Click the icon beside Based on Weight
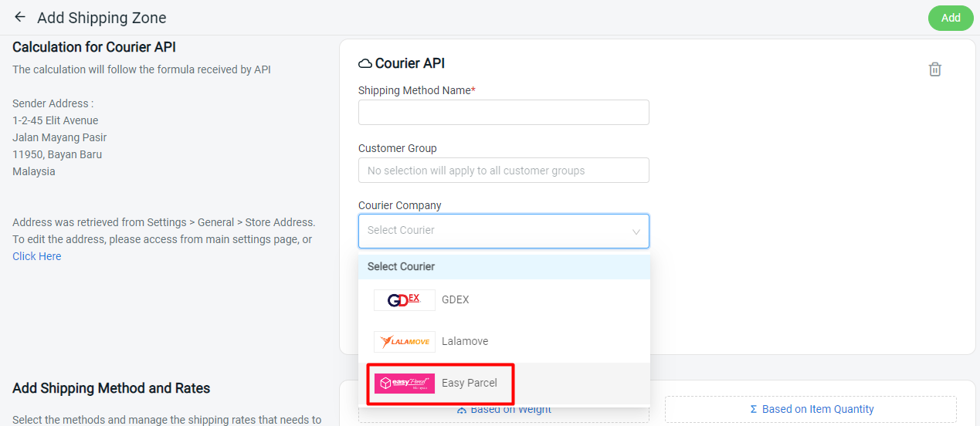The height and width of the screenshot is (426, 980). pos(462,410)
